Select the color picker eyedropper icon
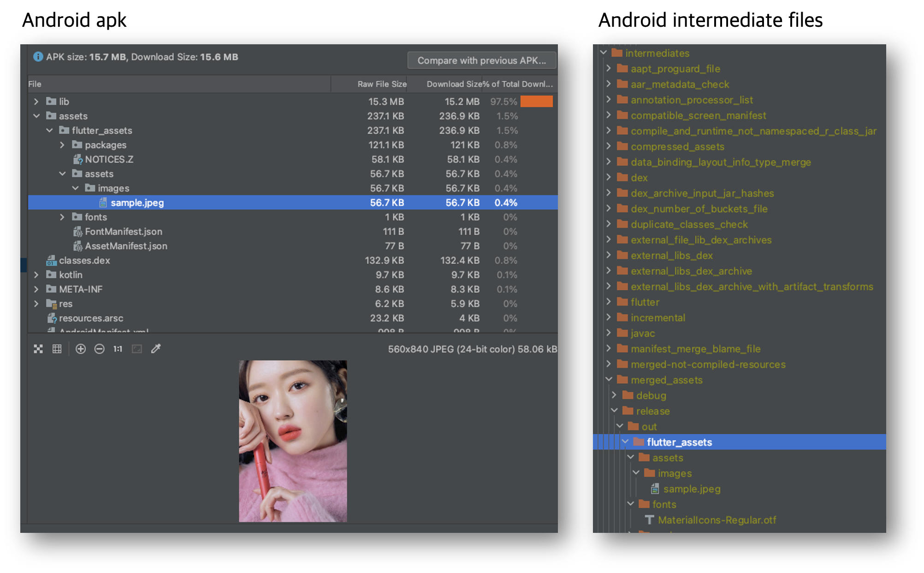 156,349
